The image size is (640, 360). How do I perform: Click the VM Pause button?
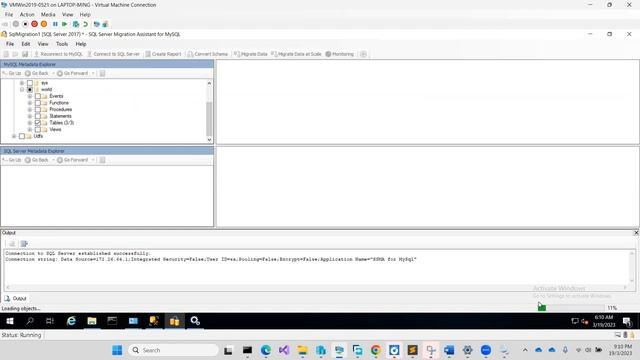tap(55, 24)
